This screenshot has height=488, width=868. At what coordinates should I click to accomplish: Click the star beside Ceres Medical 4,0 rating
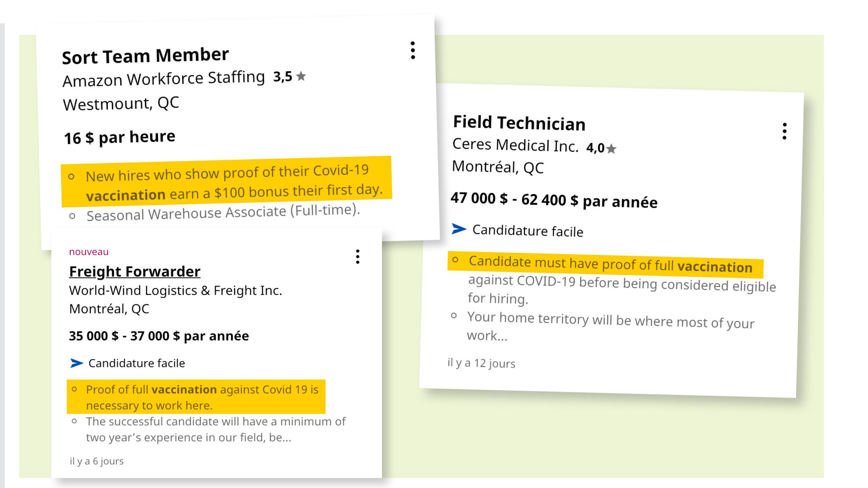tap(611, 148)
